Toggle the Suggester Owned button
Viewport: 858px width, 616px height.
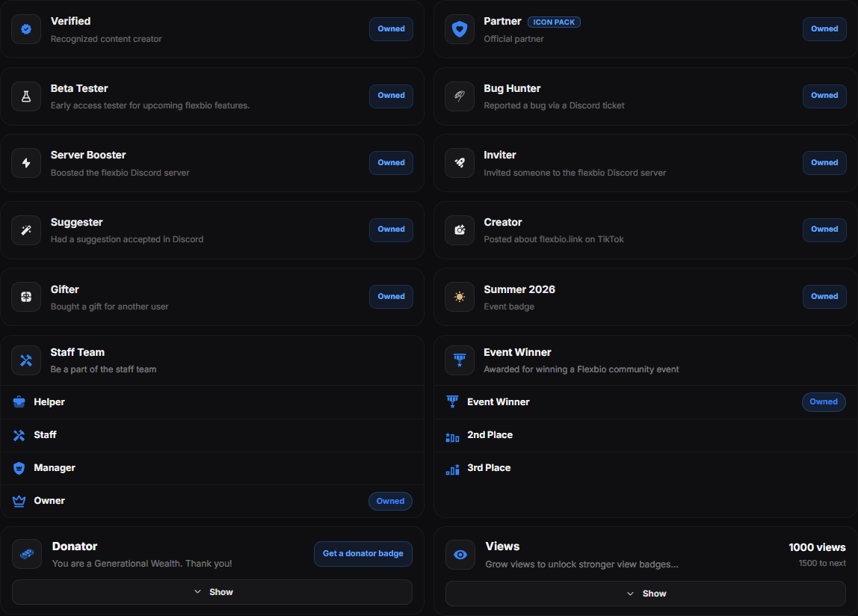point(391,230)
